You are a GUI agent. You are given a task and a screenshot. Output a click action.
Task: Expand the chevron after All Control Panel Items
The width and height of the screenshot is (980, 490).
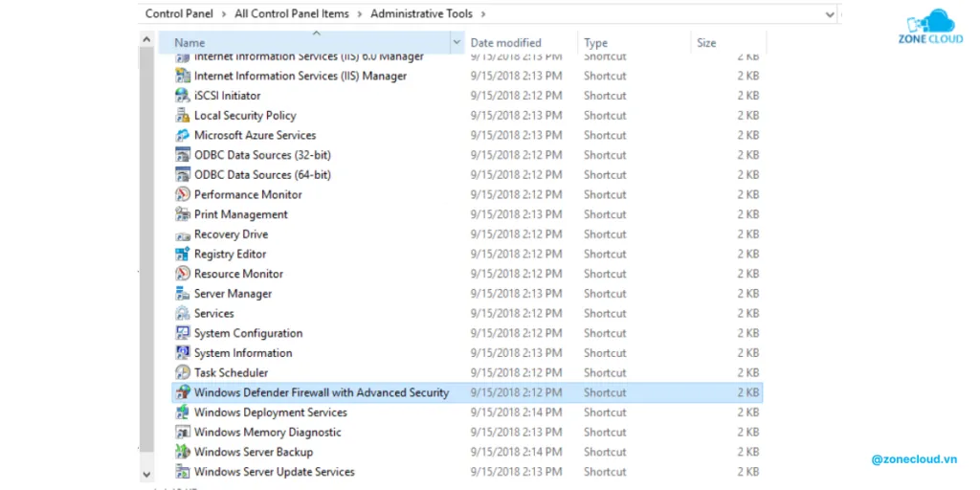tap(360, 13)
